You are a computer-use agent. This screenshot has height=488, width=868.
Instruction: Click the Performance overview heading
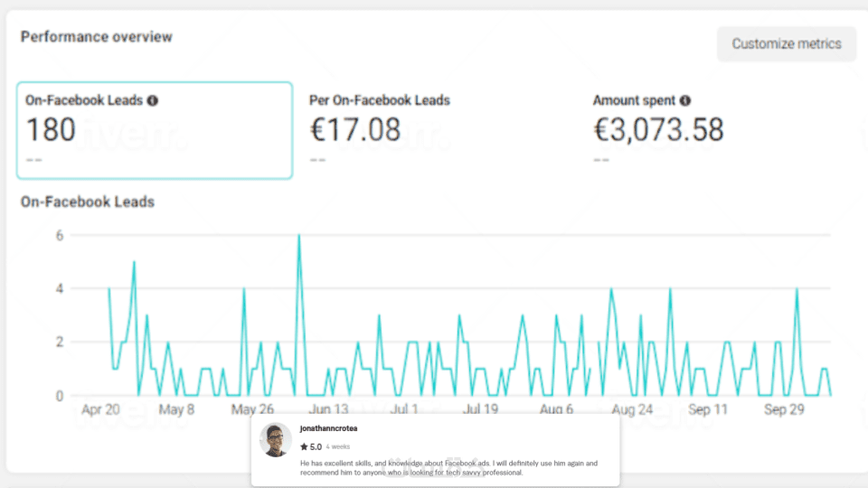coord(97,37)
